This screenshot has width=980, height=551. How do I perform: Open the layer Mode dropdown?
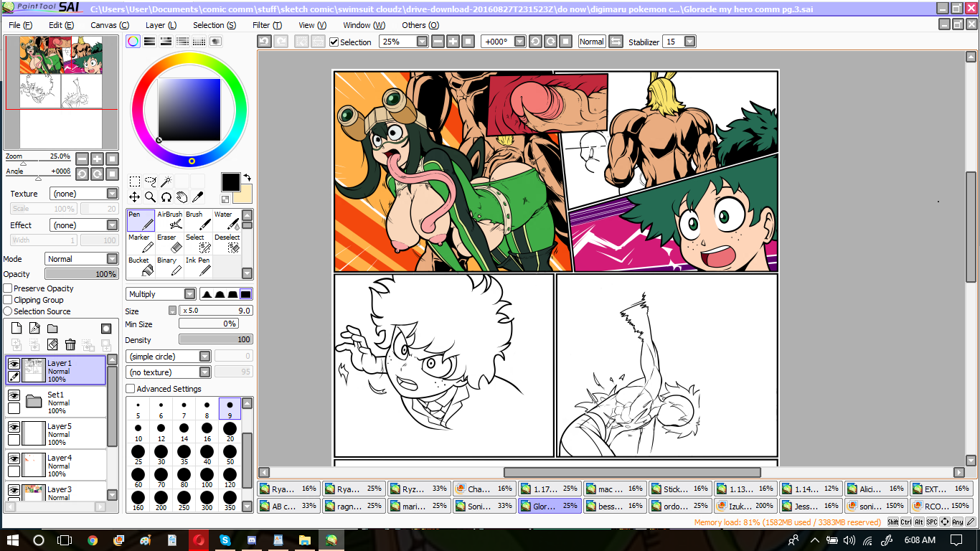[x=81, y=259]
